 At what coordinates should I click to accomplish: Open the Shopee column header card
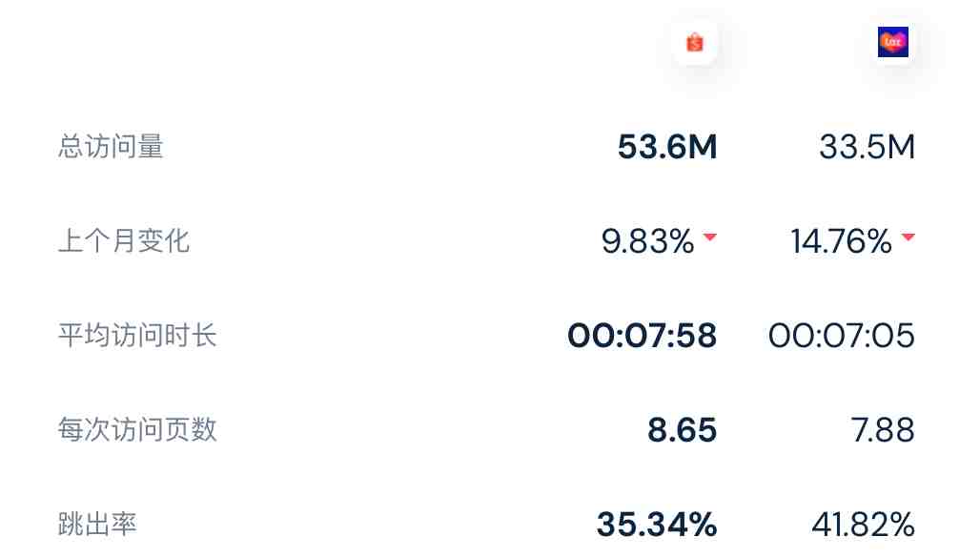(694, 43)
